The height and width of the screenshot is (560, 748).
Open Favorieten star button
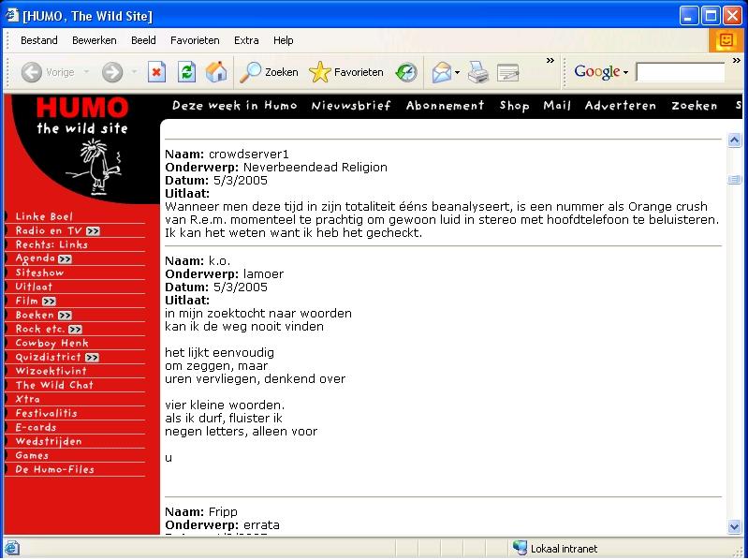pyautogui.click(x=345, y=72)
